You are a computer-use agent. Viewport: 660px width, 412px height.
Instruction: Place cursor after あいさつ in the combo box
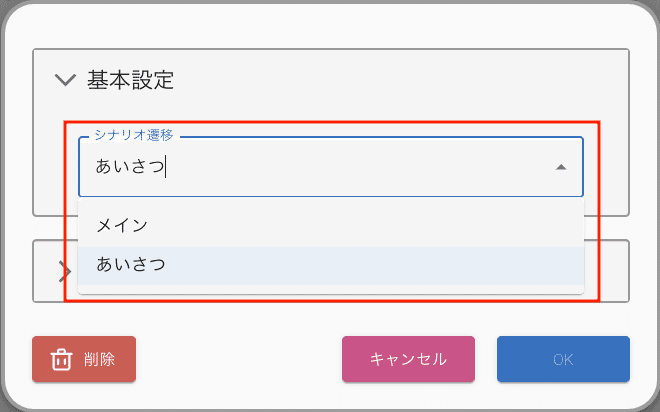[166, 167]
